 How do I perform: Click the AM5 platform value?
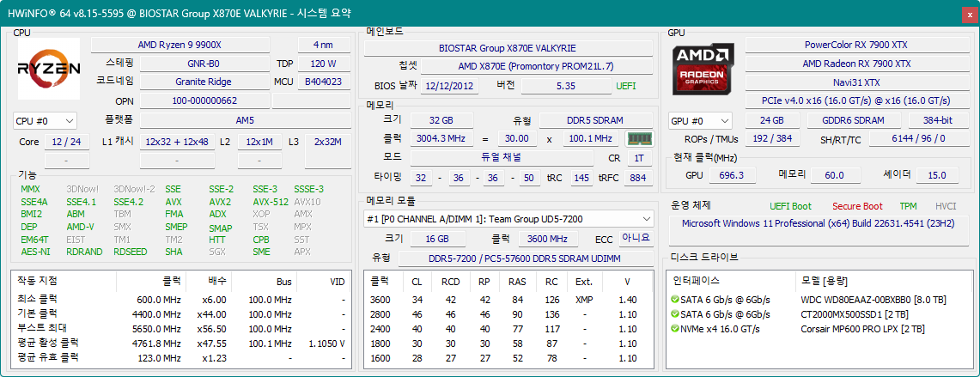click(x=245, y=121)
